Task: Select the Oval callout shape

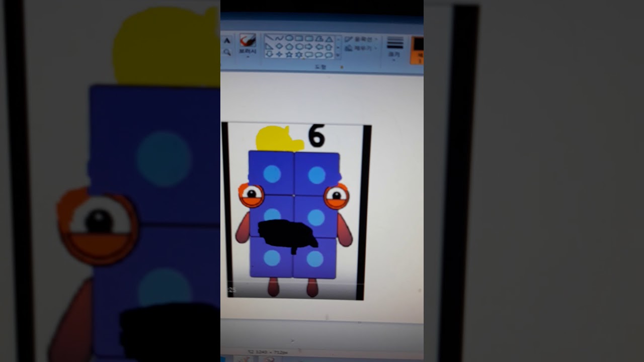Action: (x=319, y=55)
